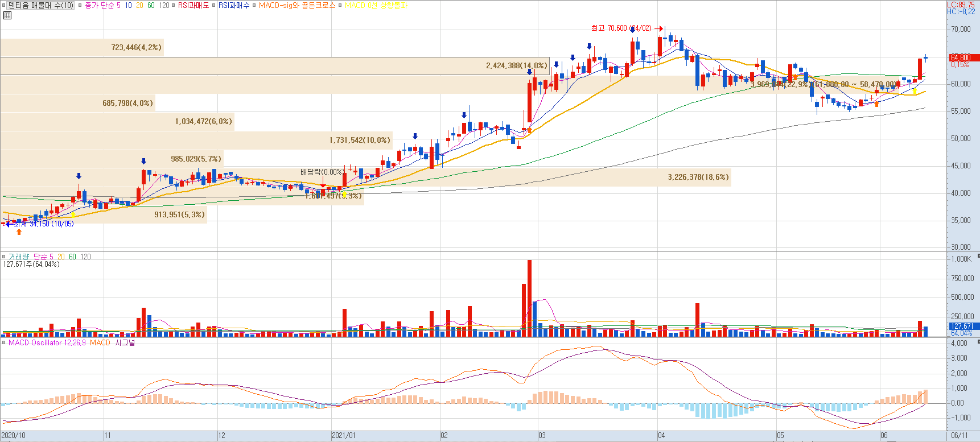
Task: Click volume profile value 2,424,388(14.0%)
Action: (x=516, y=65)
